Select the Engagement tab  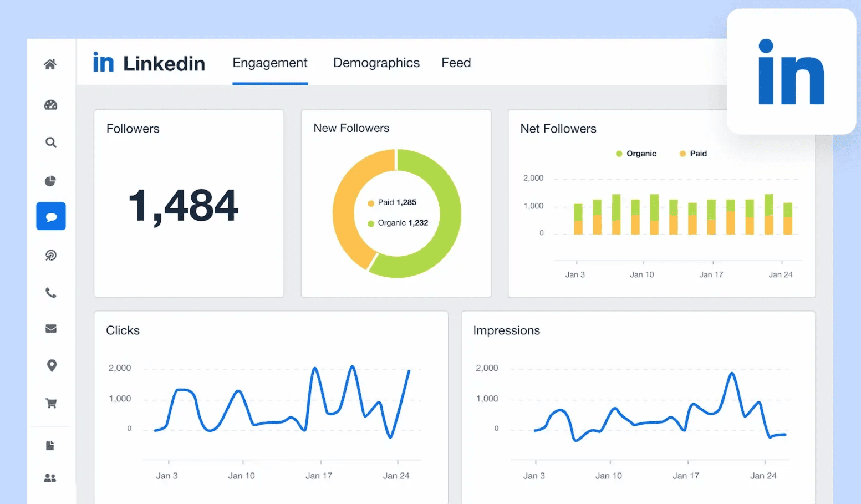(x=270, y=63)
